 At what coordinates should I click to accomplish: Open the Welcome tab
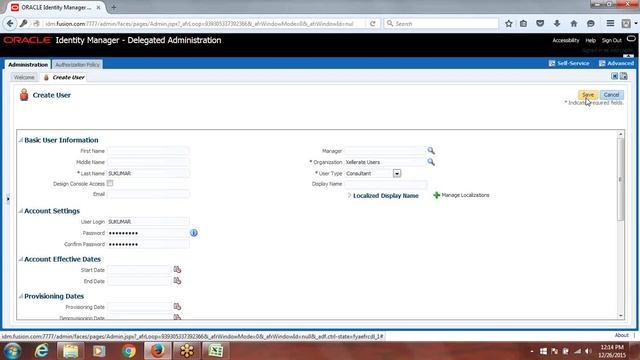(24, 77)
